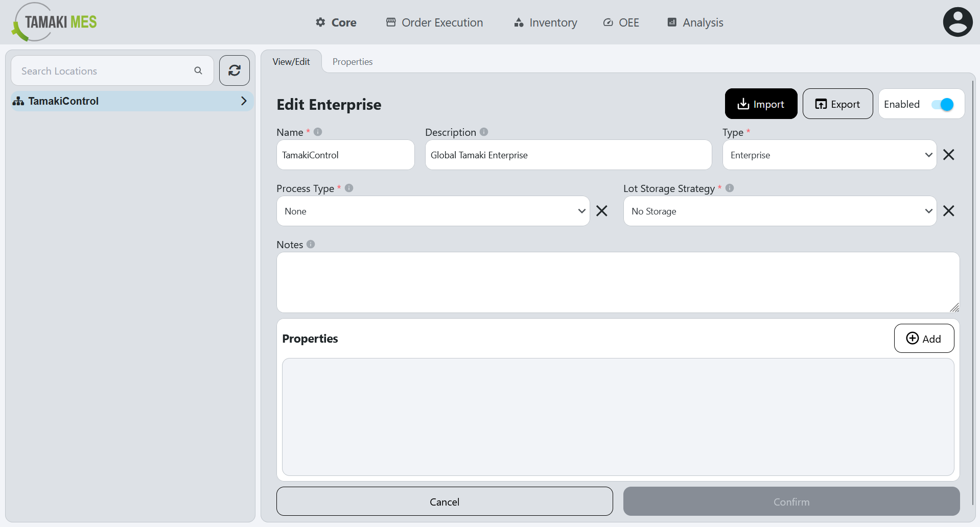Select the Inventory hierarchy icon
Screen dimensions: 980x527
tap(518, 22)
